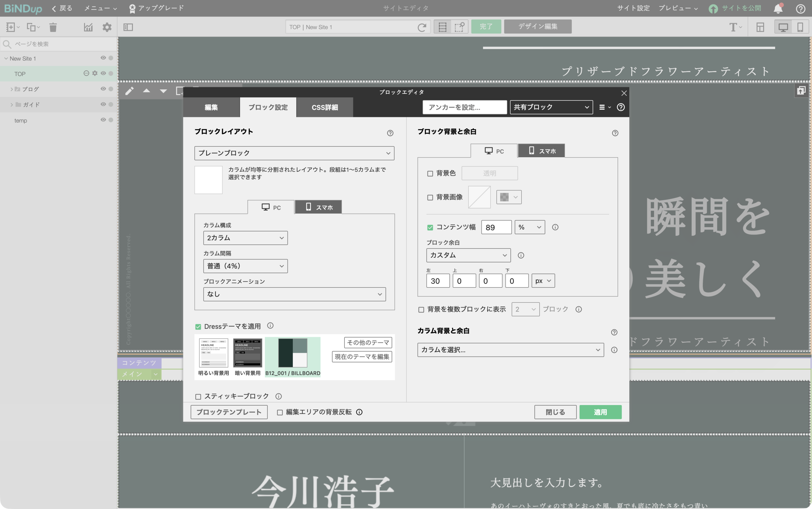Toggle visibility eye for the ブログ folder

click(103, 89)
